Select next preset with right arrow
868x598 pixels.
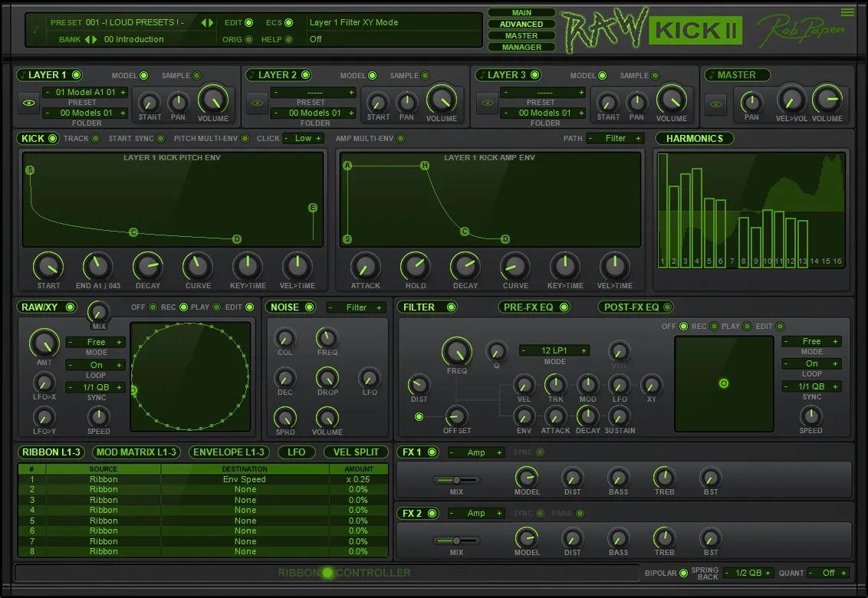click(x=211, y=23)
